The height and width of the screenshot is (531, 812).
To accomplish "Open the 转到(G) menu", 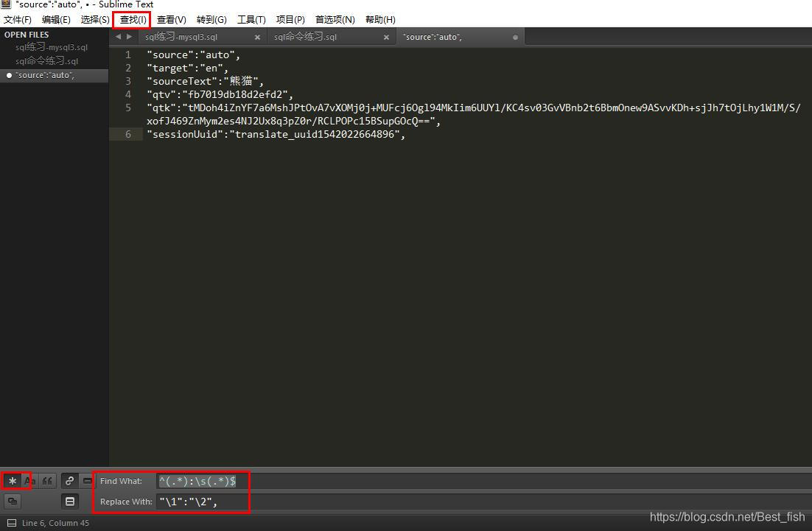I will click(211, 20).
